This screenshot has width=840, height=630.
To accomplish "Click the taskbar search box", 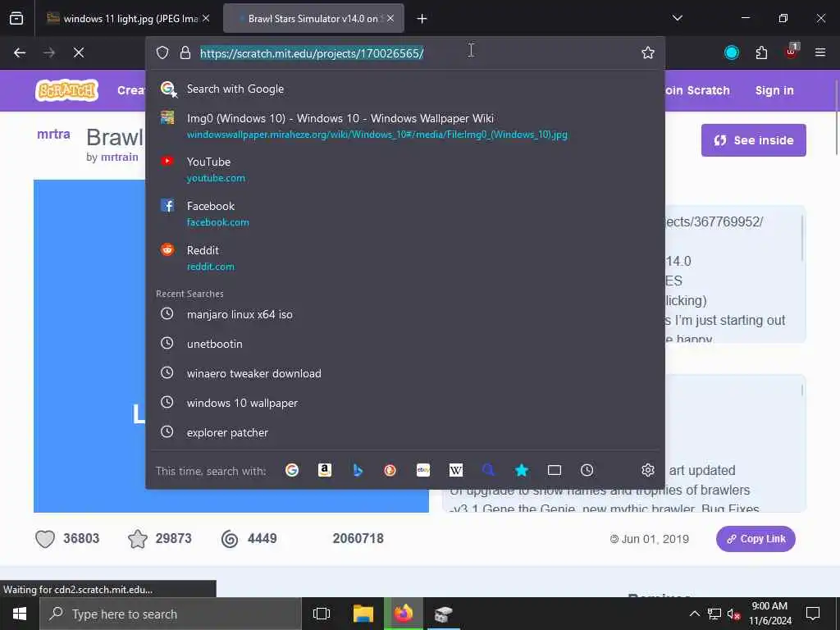I will tap(171, 614).
